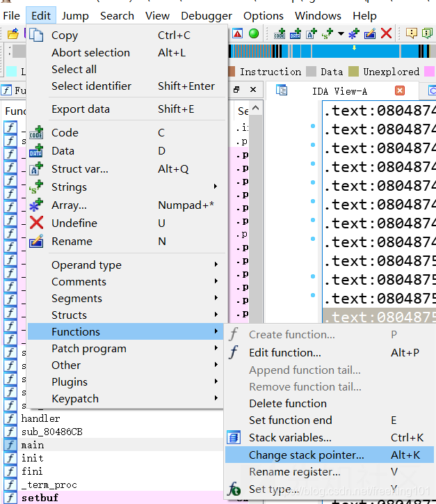Choose Change stack pointer... submenu entry
Image resolution: width=436 pixels, height=504 pixels.
[330, 455]
